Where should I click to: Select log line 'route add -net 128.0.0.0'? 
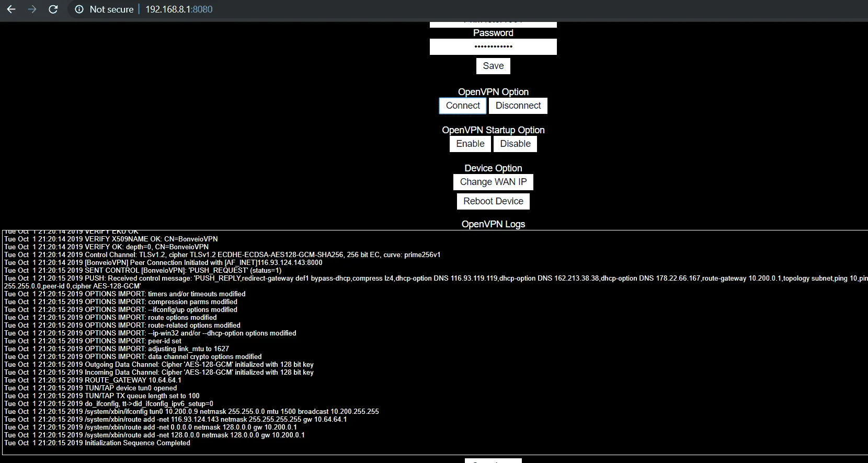click(154, 435)
